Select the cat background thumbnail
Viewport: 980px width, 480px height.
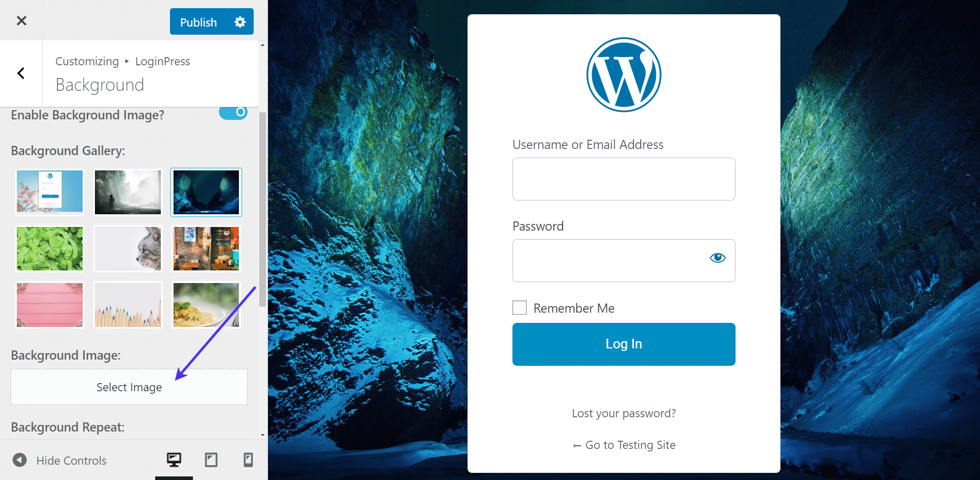(128, 248)
